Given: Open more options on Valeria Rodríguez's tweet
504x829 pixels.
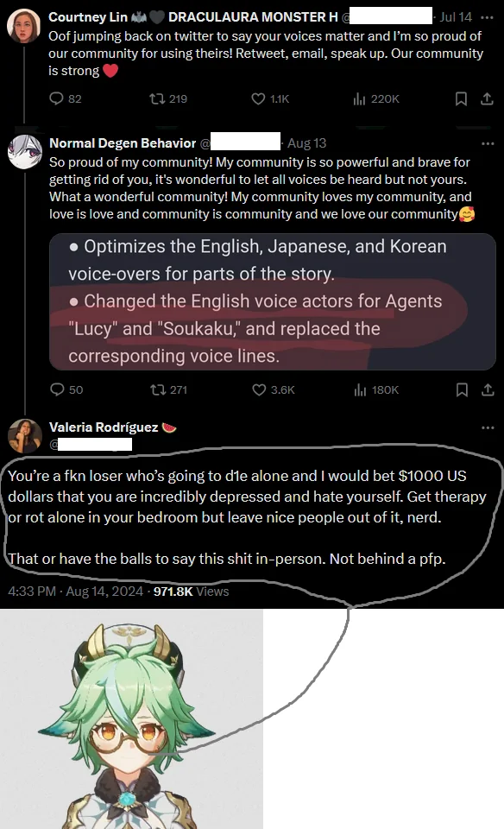Looking at the screenshot, I should [488, 427].
